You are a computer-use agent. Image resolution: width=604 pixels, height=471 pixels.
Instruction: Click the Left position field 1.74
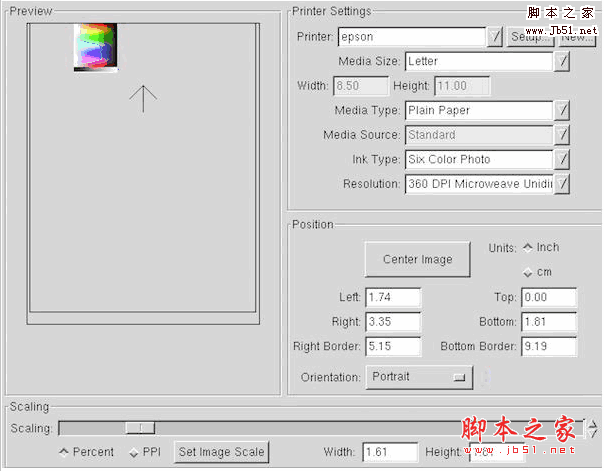pyautogui.click(x=393, y=297)
